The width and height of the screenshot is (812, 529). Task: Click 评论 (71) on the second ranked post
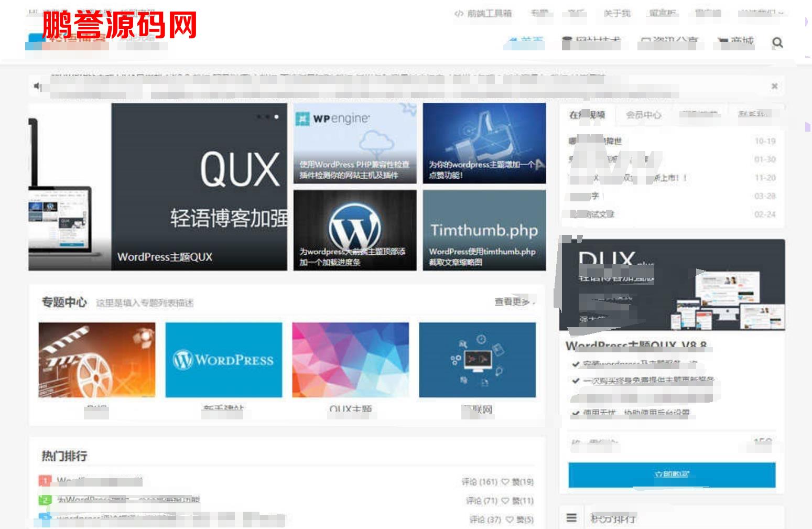click(x=481, y=501)
